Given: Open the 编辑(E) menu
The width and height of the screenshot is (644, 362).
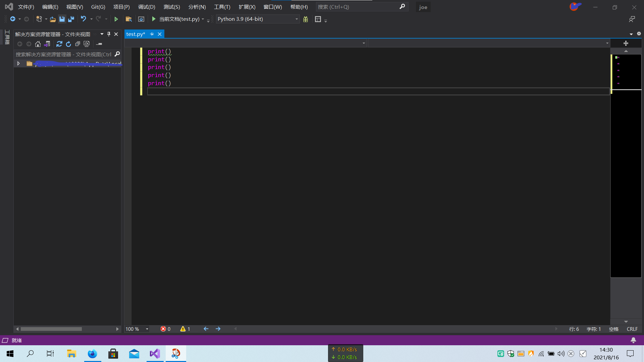Looking at the screenshot, I should click(50, 7).
